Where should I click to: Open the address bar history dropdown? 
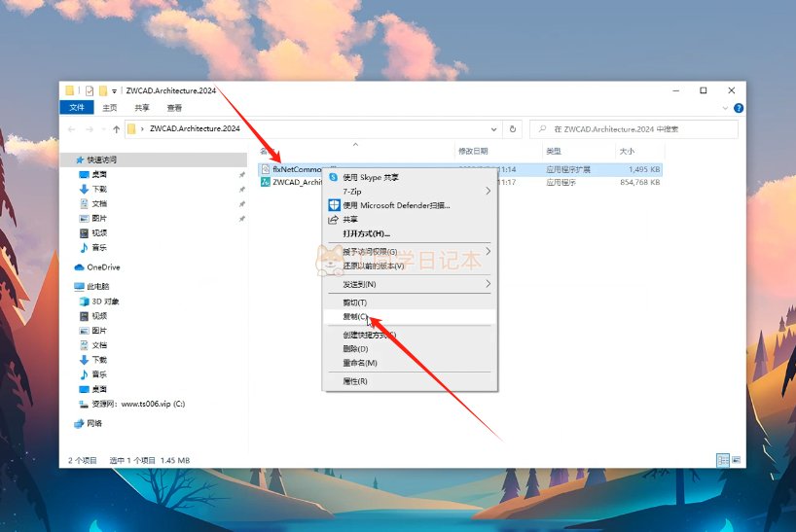(x=493, y=129)
